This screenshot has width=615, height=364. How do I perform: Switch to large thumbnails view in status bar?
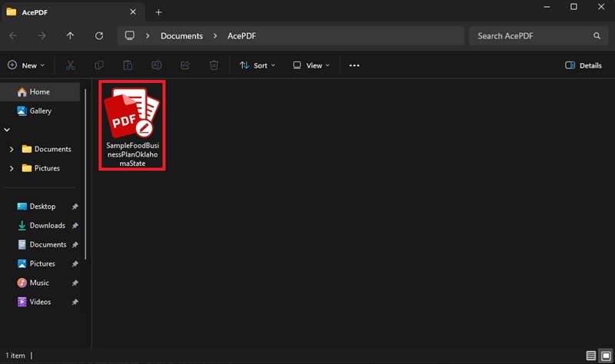point(606,356)
